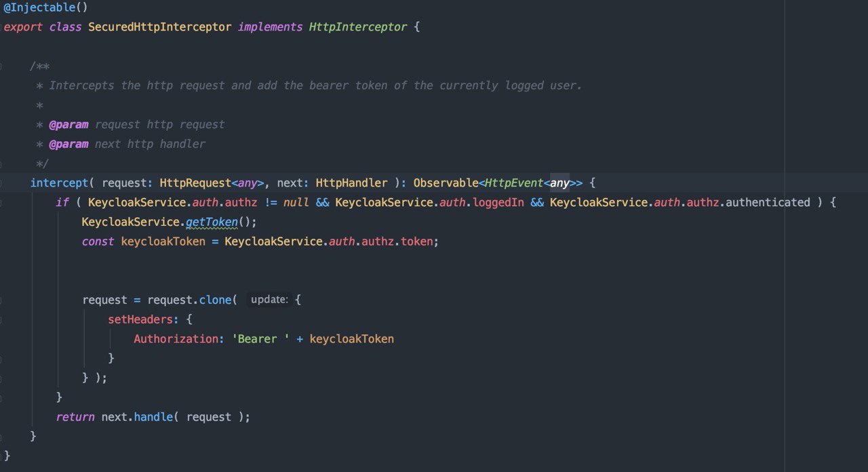
Task: Click the HttpEvent type
Action: (x=513, y=183)
